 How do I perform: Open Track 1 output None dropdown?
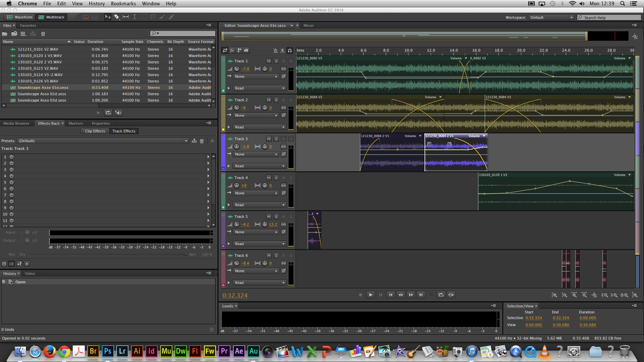click(256, 76)
